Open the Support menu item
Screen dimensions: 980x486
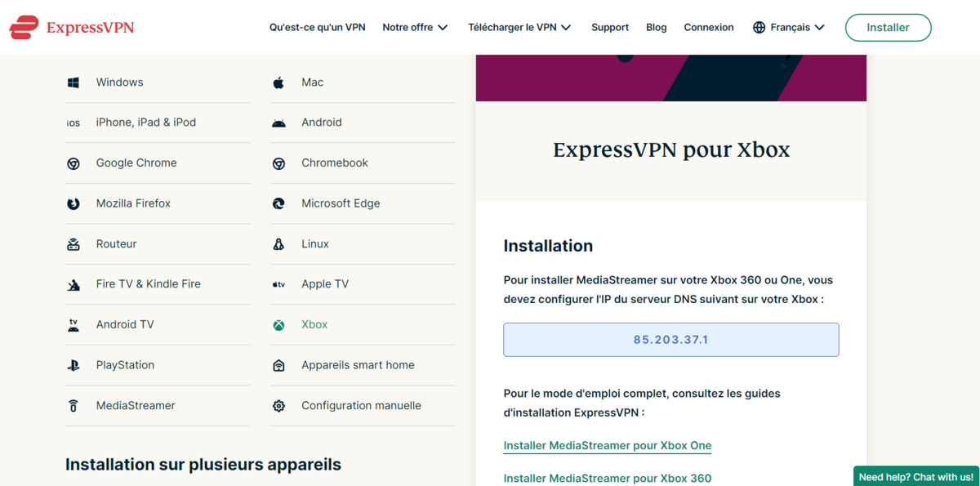[610, 28]
